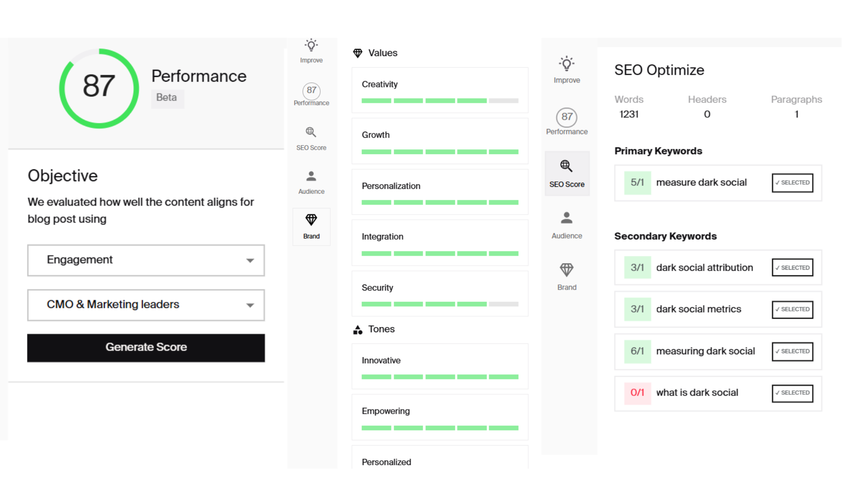Select the Audience person icon in left sidebar
868x502 pixels.
coord(311,176)
